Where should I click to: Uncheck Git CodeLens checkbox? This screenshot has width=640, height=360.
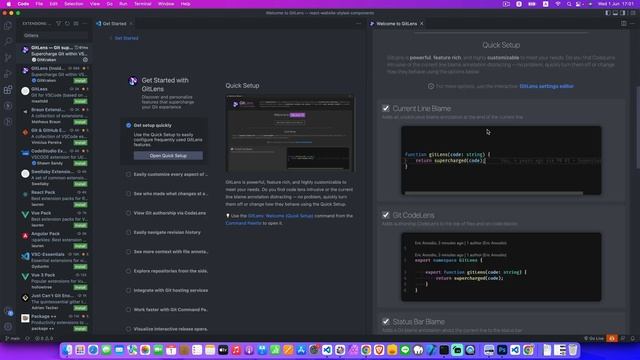tap(386, 215)
